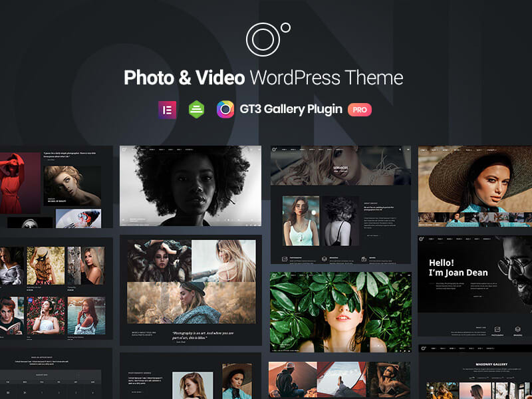Click the Services banner title
Viewport: 532px width, 399px height.
click(340, 168)
